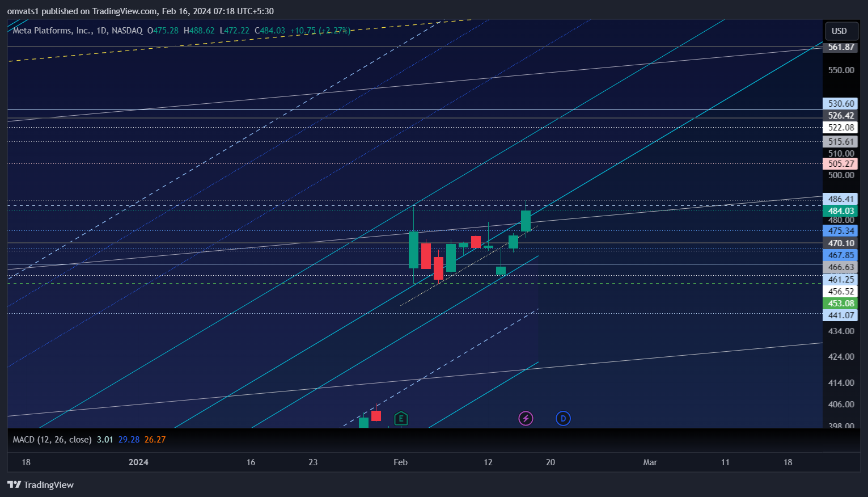Click the orange MACD value 26.27
868x497 pixels.
pos(155,440)
